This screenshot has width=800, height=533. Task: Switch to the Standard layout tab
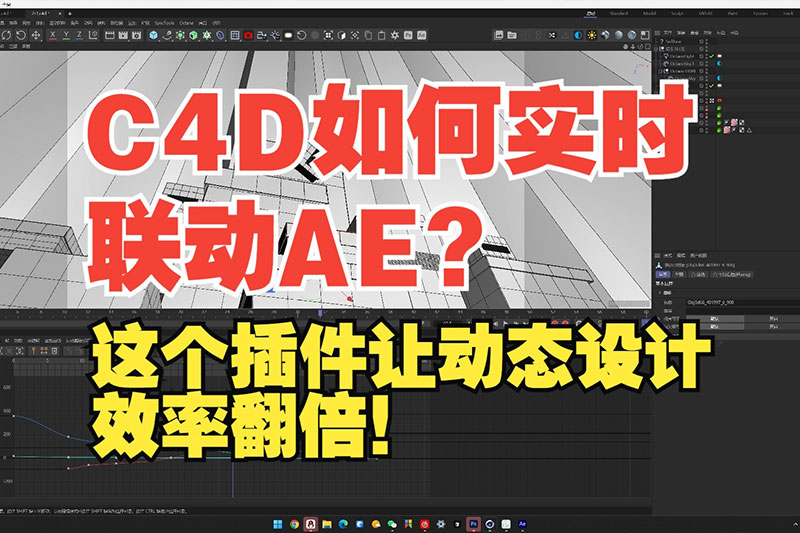click(x=618, y=13)
